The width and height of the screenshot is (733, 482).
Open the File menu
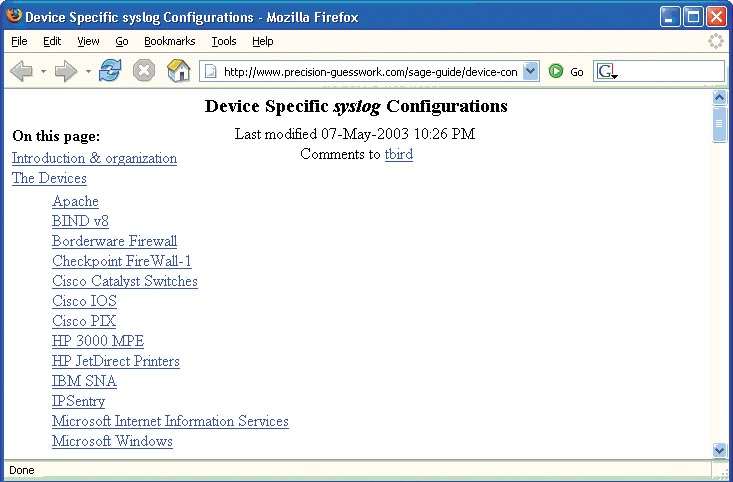(x=19, y=41)
